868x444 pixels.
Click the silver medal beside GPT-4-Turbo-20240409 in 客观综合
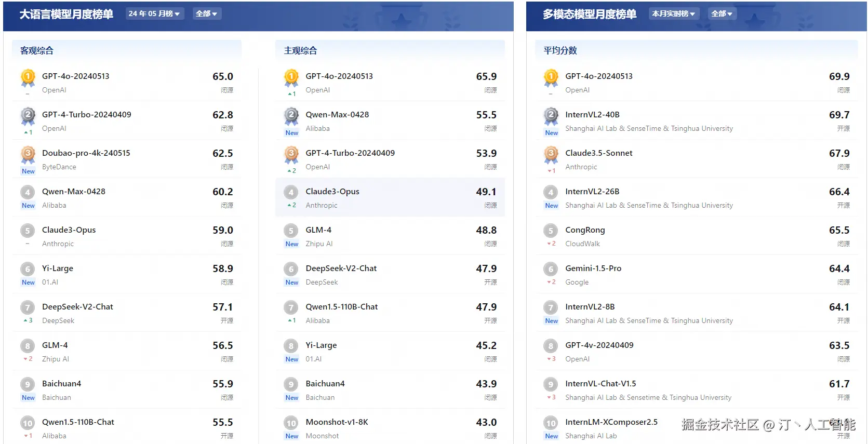28,117
